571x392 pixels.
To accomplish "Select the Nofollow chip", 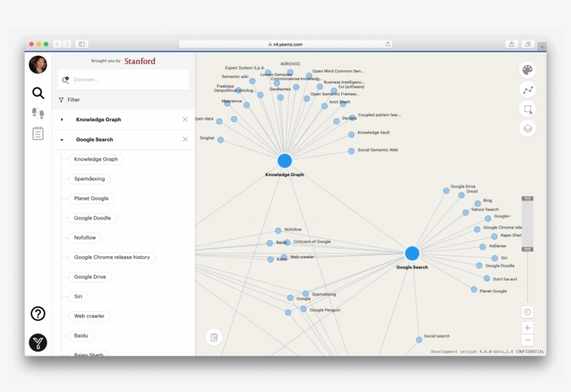I will click(85, 237).
